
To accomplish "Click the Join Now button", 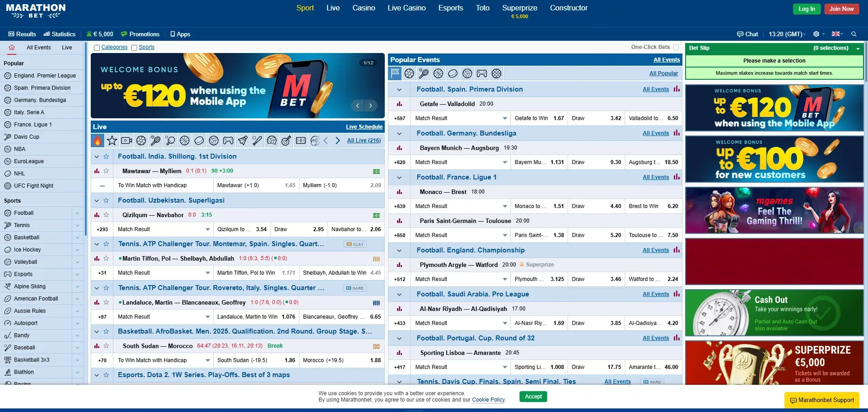I will point(842,9).
